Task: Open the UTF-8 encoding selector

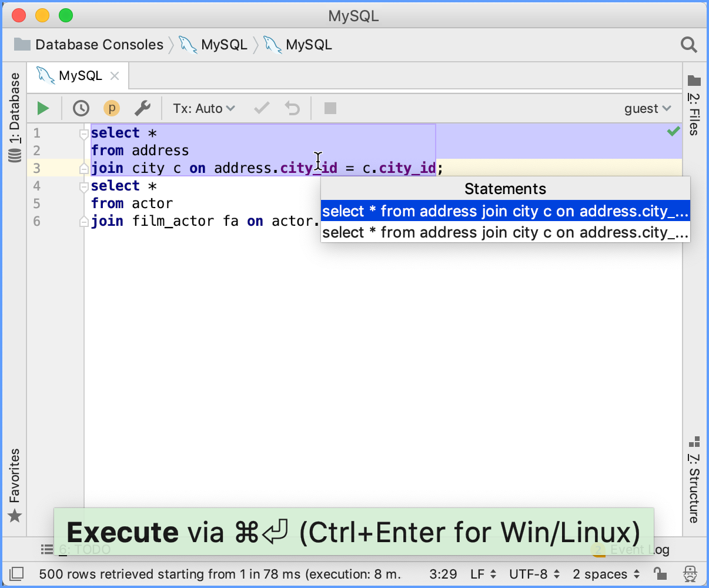Action: 535,574
